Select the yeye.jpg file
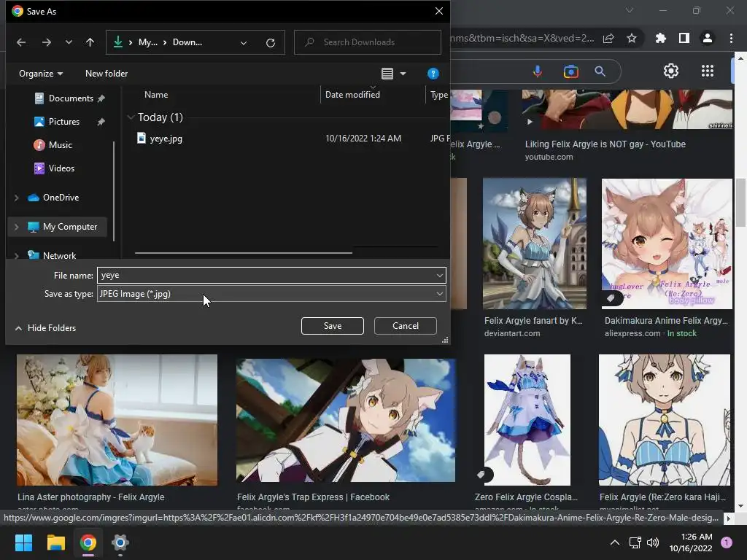The width and height of the screenshot is (747, 560). point(166,139)
